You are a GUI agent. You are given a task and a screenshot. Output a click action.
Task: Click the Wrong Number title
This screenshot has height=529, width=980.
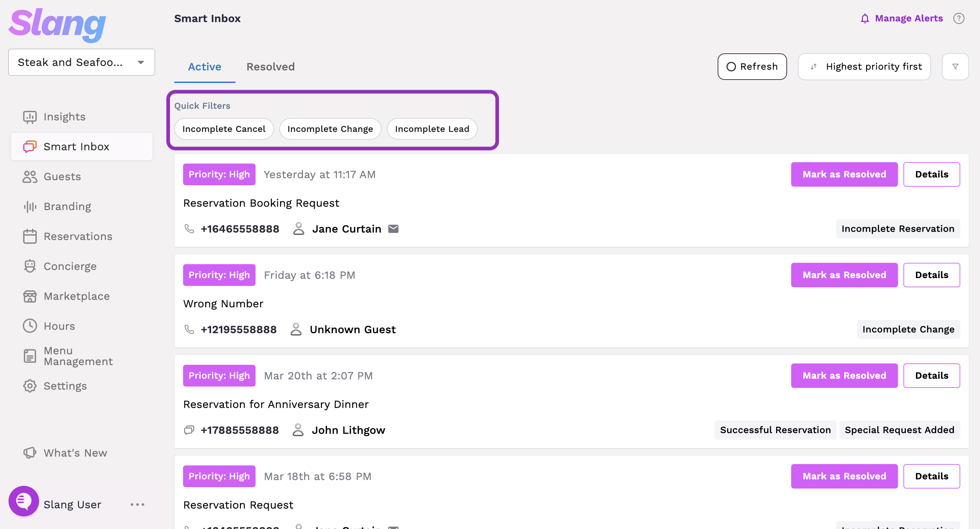pyautogui.click(x=223, y=304)
